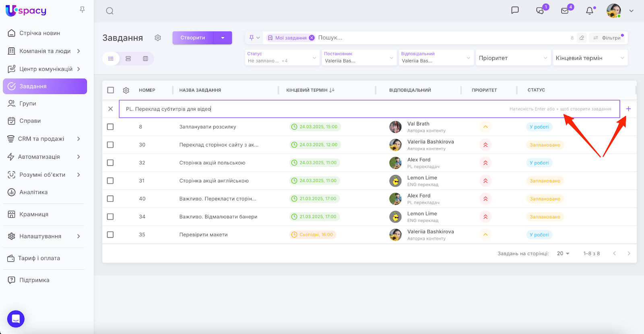Check the box for task 35
The height and width of the screenshot is (334, 644).
(x=110, y=235)
